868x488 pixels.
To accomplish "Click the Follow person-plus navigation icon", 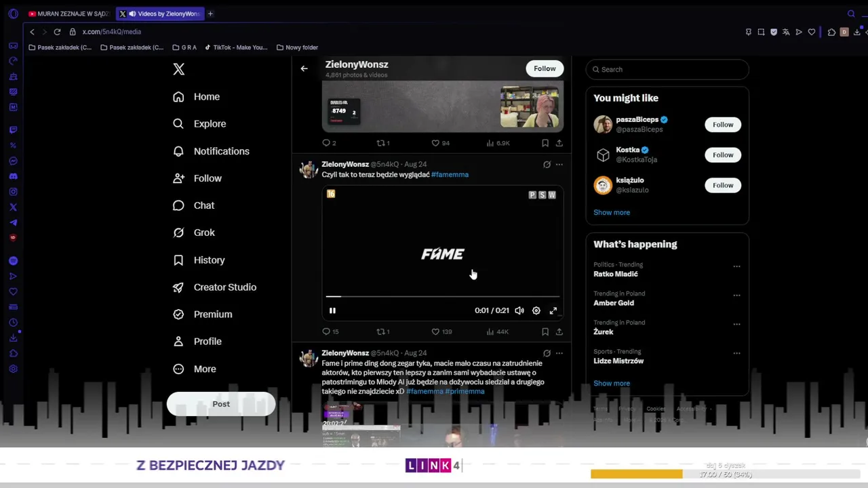I will tap(178, 178).
